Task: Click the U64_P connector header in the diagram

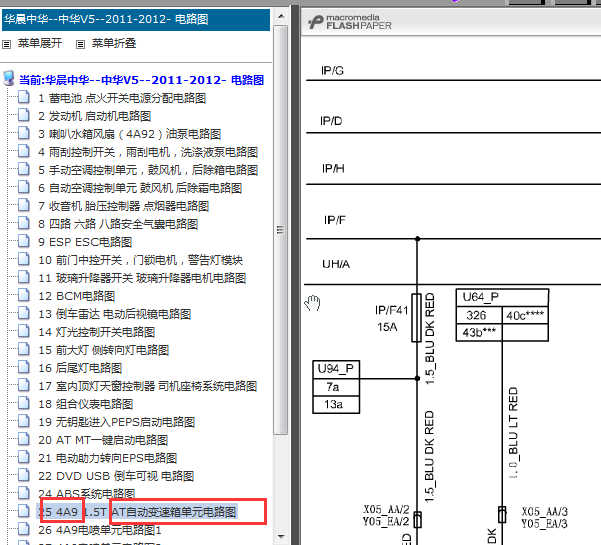Action: (x=502, y=297)
